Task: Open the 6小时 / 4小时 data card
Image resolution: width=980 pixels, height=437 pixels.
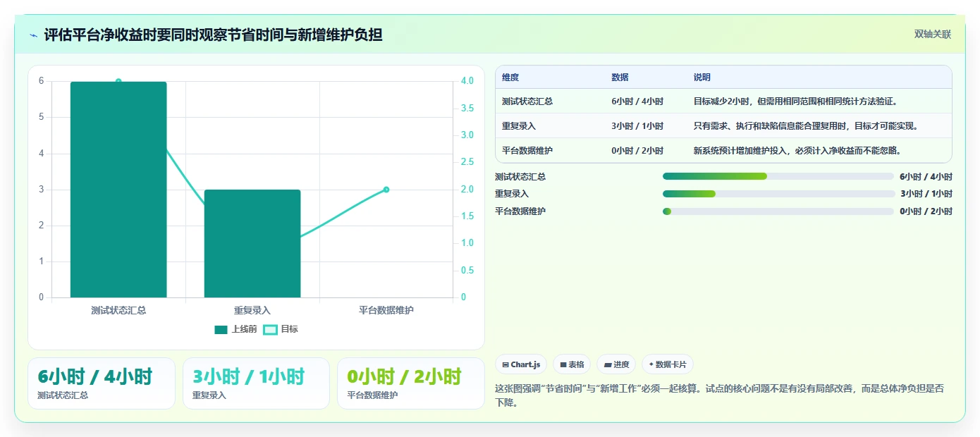Action: tap(102, 383)
